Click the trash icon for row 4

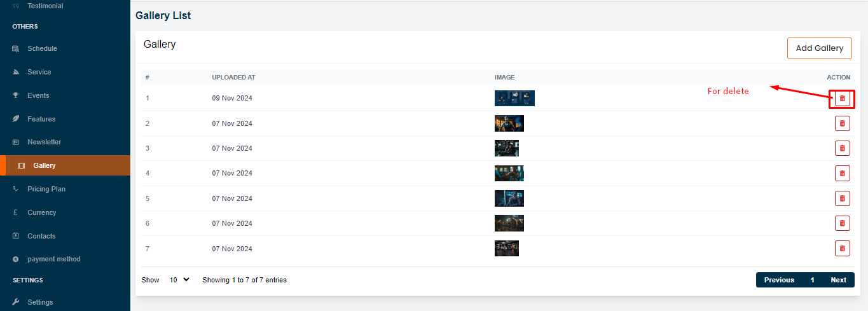point(842,173)
